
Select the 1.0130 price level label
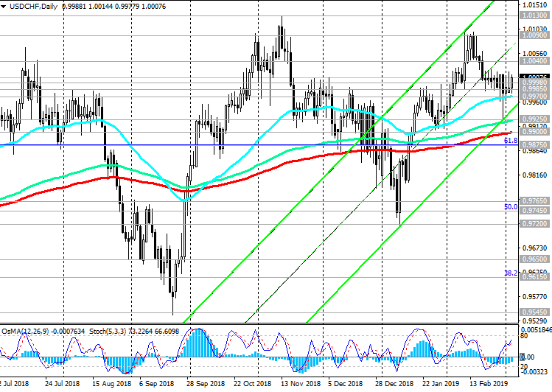point(534,15)
